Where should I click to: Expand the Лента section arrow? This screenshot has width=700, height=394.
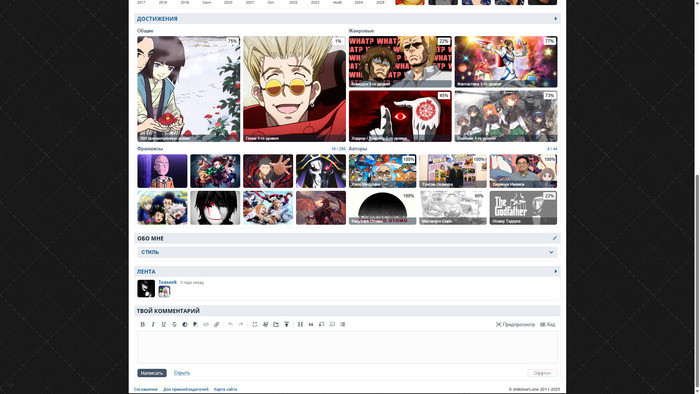tap(555, 271)
